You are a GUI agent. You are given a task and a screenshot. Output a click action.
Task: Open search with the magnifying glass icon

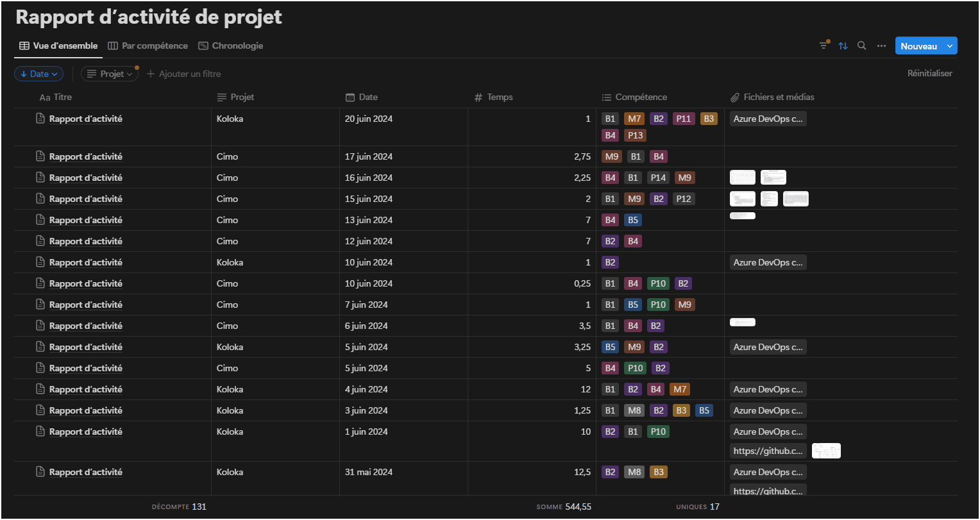coord(862,46)
